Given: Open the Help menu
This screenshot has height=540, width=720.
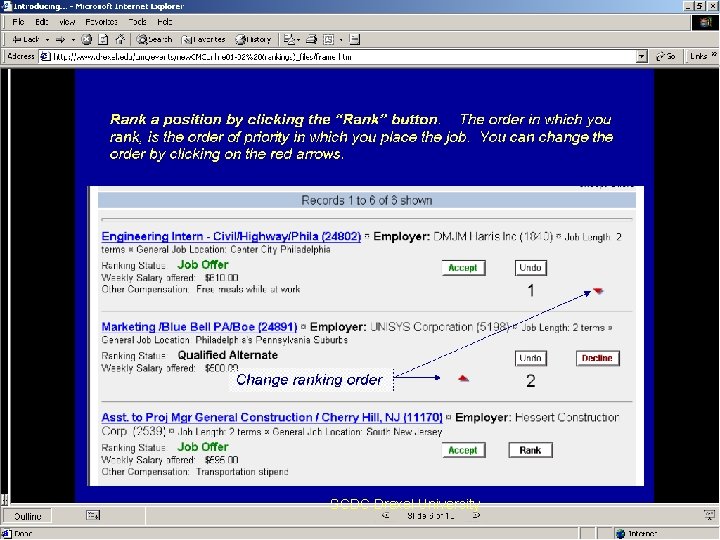Looking at the screenshot, I should pos(164,22).
